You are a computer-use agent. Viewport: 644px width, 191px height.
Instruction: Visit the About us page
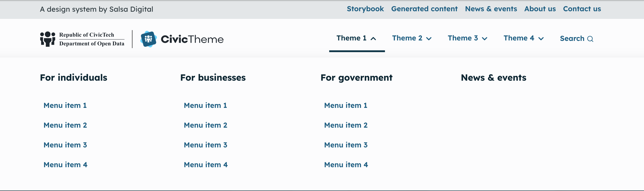click(540, 9)
